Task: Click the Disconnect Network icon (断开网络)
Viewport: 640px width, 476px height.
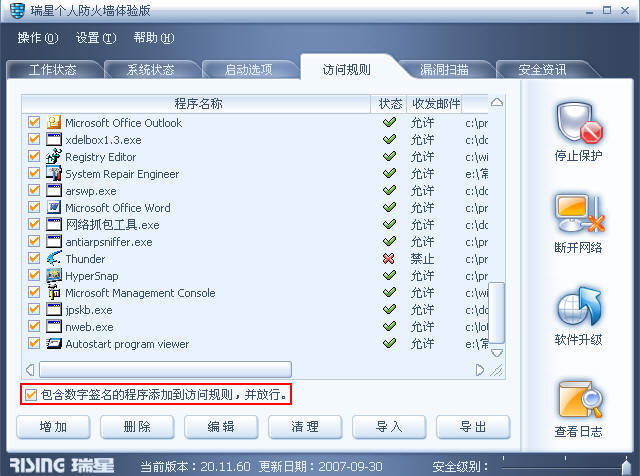Action: [578, 214]
